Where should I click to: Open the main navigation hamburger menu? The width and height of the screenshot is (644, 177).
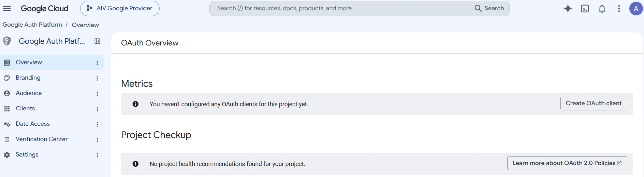(x=7, y=9)
